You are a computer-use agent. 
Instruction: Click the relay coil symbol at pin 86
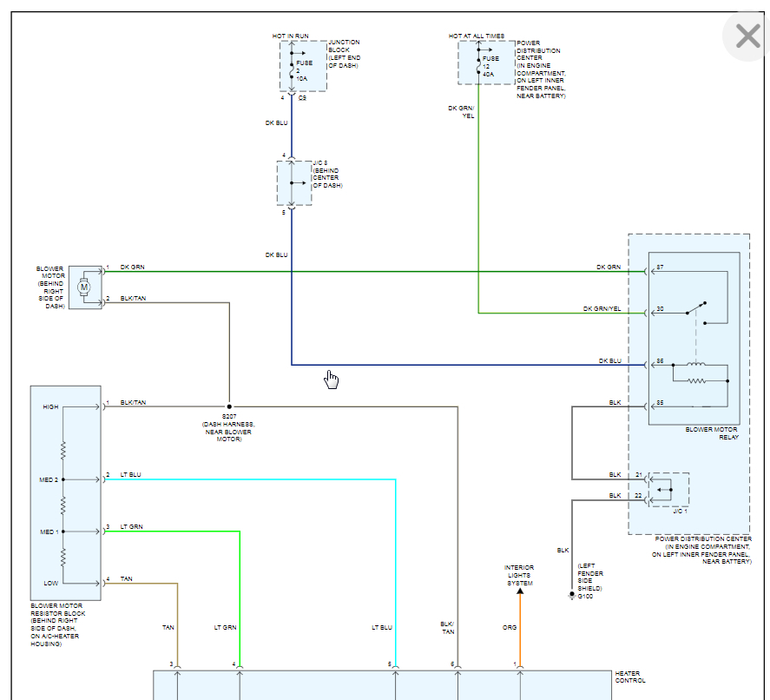coord(696,364)
